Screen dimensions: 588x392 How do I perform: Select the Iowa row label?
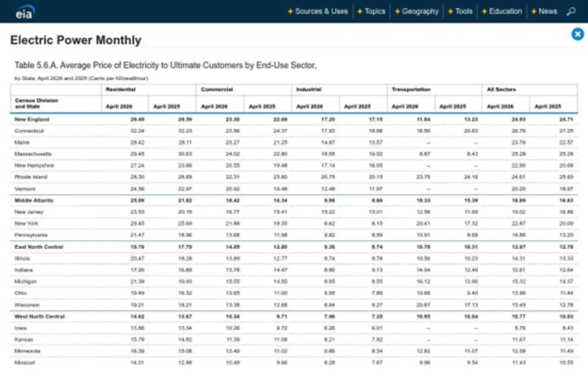point(21,328)
